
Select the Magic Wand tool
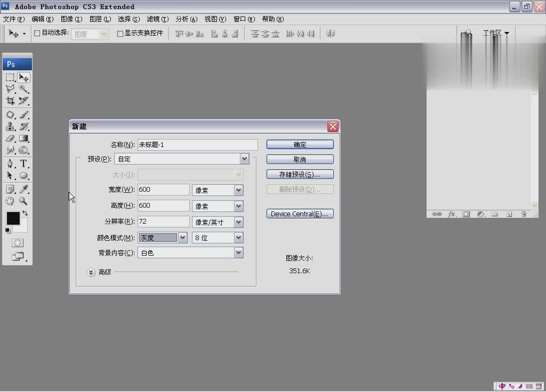(23, 89)
